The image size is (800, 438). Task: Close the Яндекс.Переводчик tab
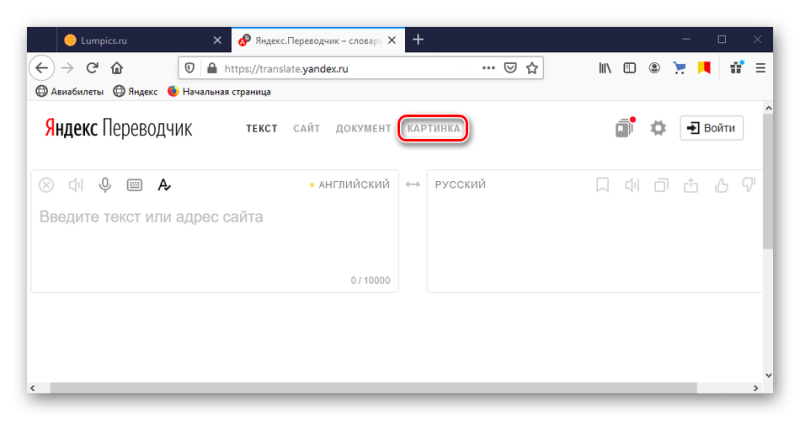[x=392, y=40]
